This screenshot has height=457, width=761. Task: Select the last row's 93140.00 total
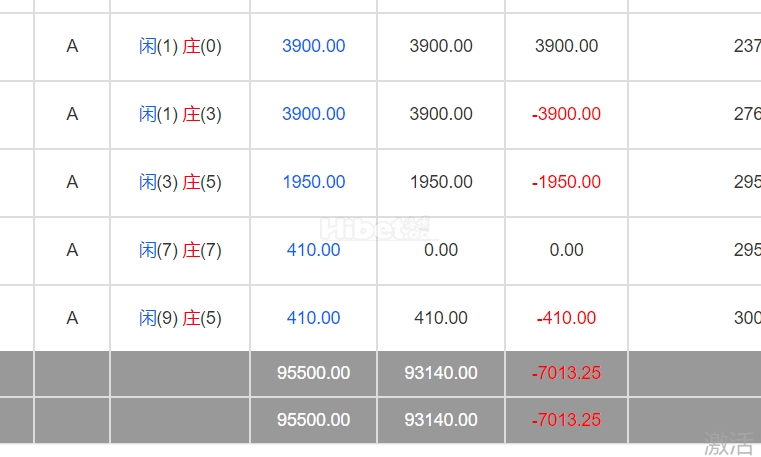pos(441,420)
